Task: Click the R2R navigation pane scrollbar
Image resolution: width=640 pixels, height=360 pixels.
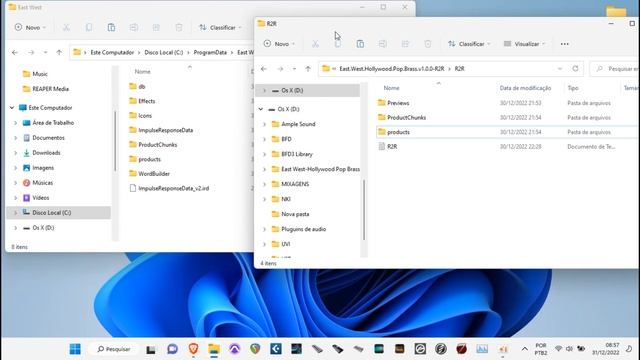Action: click(364, 210)
